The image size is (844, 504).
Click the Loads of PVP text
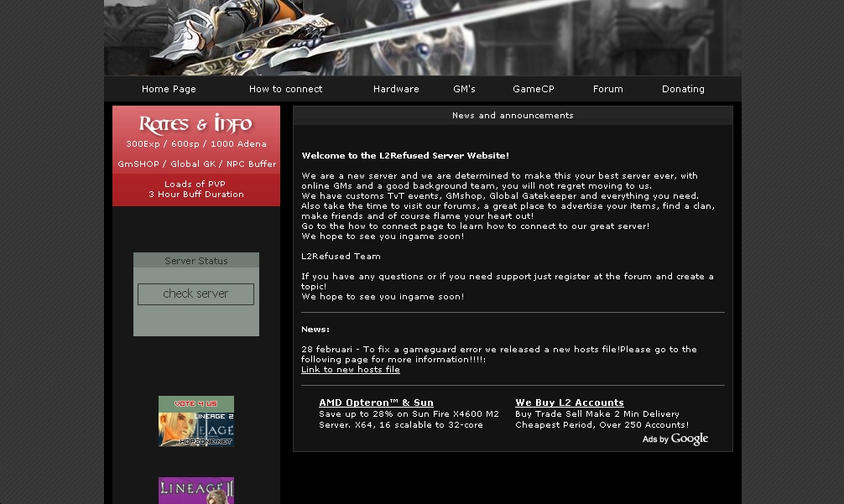195,184
